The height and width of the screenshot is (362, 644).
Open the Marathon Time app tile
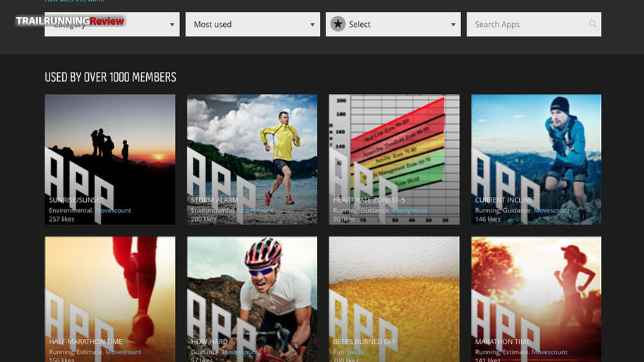pos(537,299)
